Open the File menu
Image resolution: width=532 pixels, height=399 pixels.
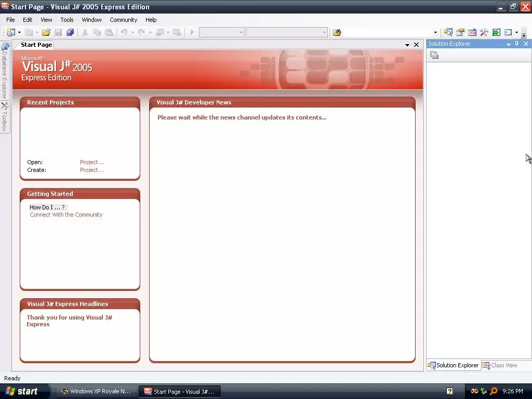(10, 20)
